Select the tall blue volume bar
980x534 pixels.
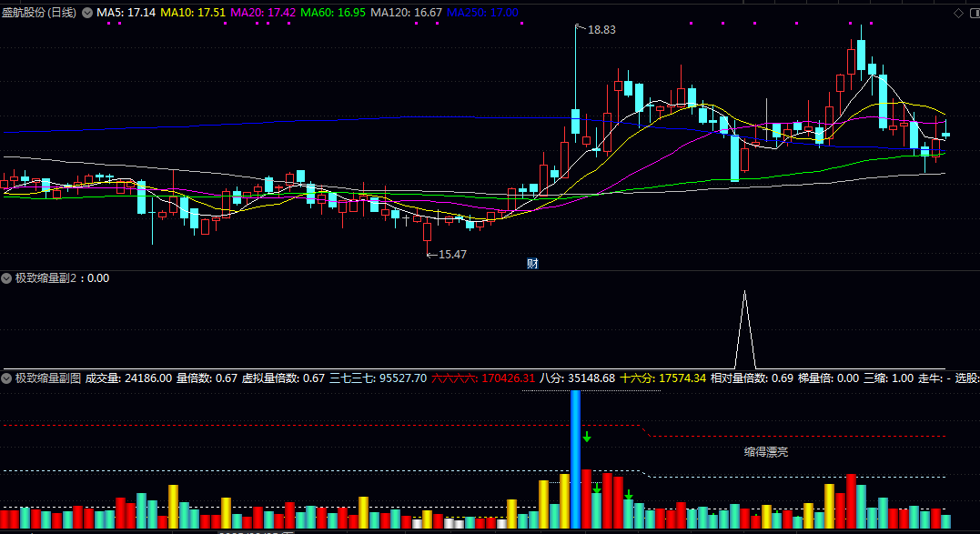pos(576,459)
